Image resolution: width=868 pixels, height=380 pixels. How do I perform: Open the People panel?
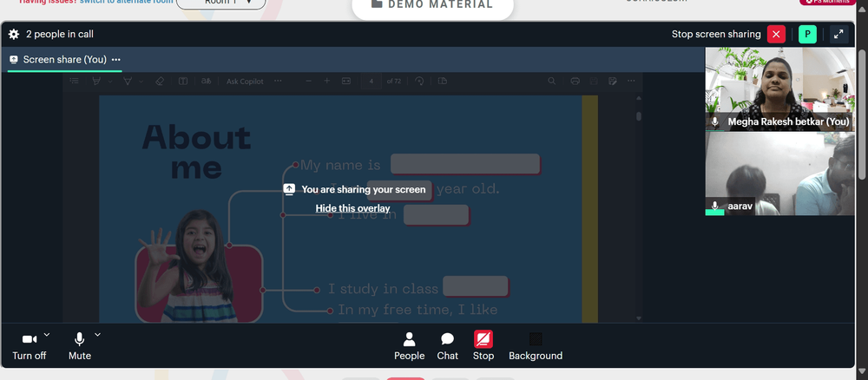409,347
